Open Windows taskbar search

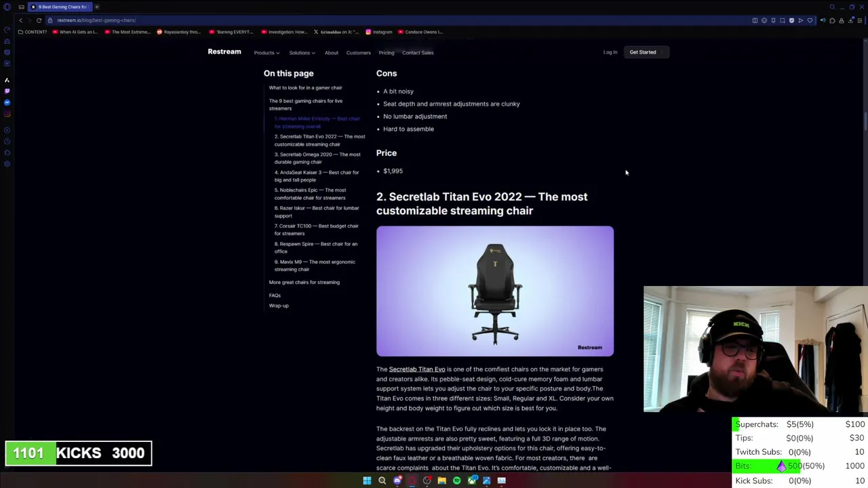click(382, 481)
